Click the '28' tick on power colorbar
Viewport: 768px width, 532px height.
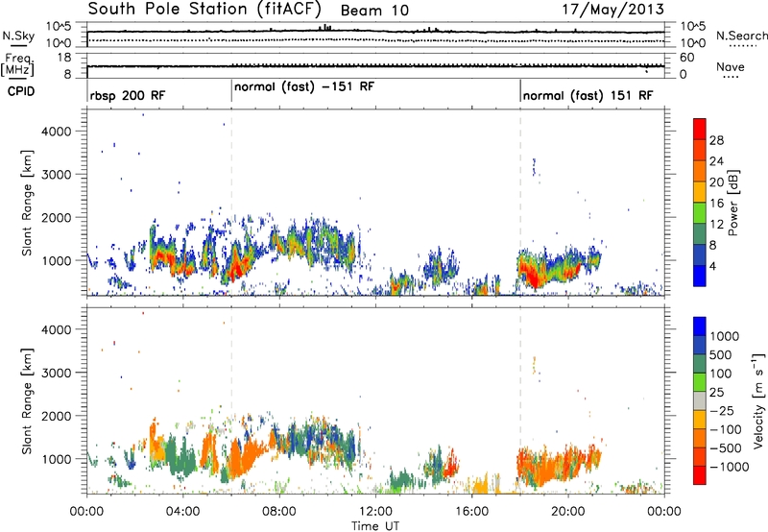(x=716, y=140)
